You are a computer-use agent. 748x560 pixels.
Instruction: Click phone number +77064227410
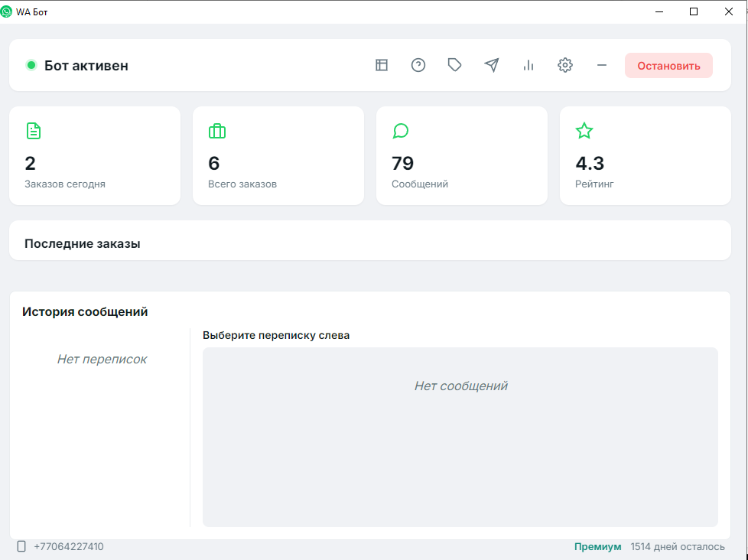[x=69, y=547]
